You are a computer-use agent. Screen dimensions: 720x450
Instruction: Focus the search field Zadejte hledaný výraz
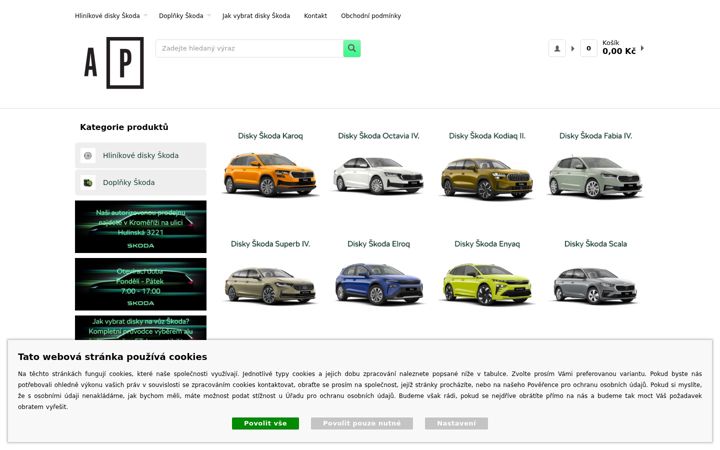(x=249, y=48)
